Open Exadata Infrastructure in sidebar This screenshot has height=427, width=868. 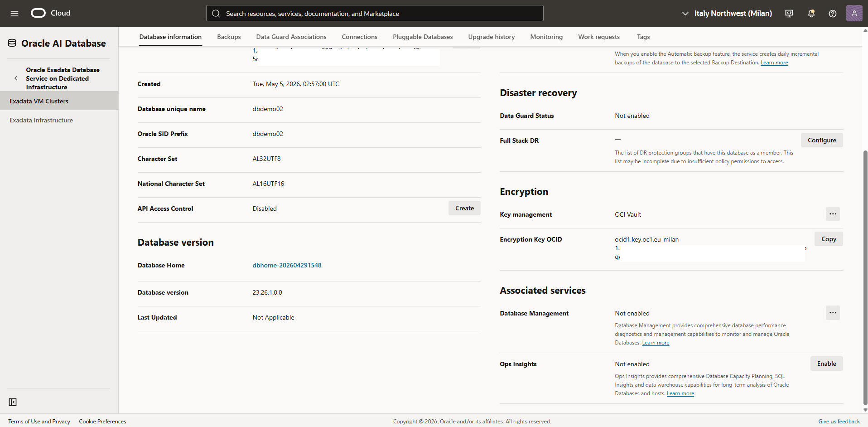(59, 120)
